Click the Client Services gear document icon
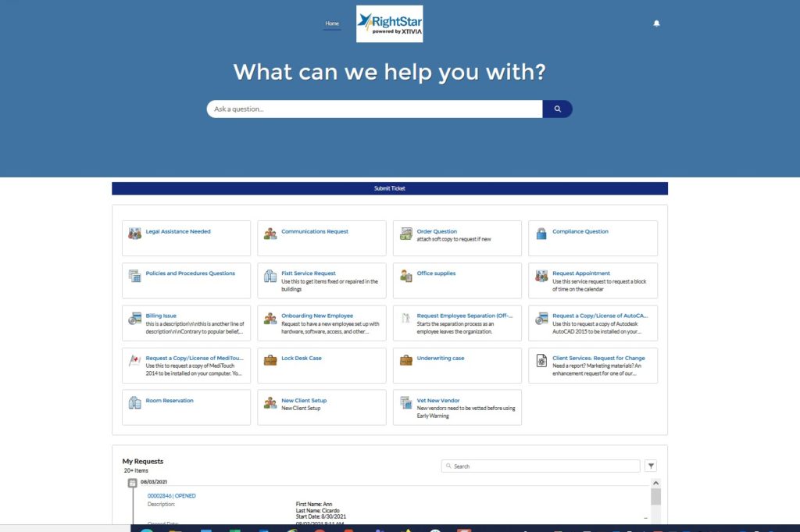The width and height of the screenshot is (800, 532). tap(541, 359)
